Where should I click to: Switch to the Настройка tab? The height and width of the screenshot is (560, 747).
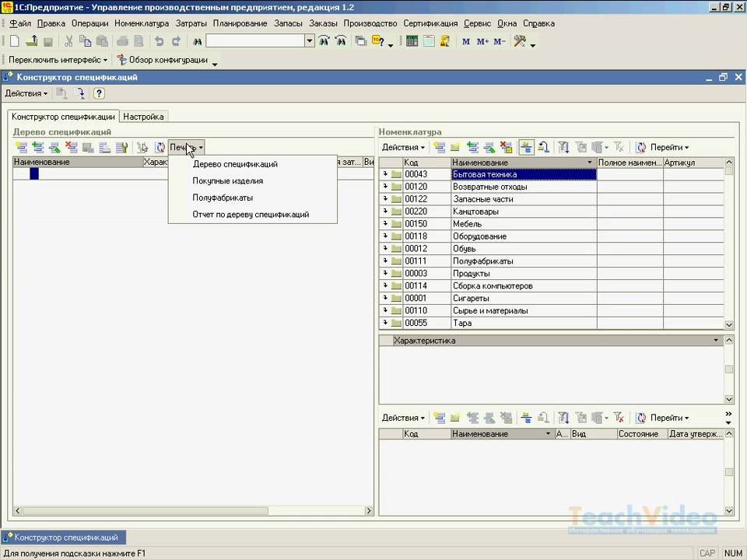(143, 117)
